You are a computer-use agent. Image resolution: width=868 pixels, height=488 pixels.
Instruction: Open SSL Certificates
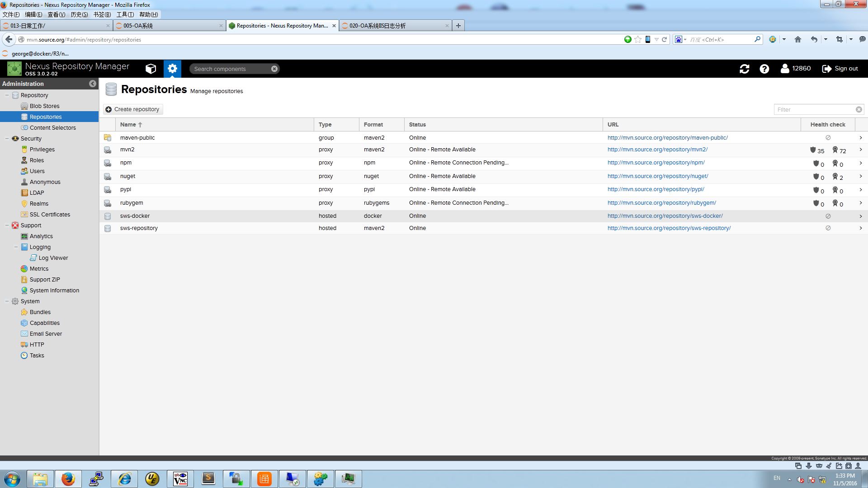pos(50,215)
